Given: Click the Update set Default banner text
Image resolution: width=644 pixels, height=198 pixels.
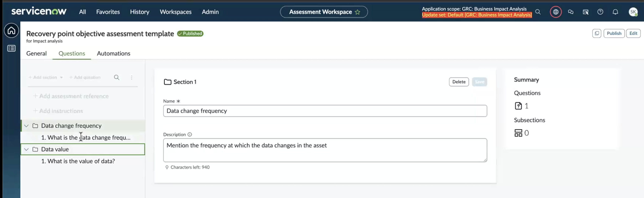Looking at the screenshot, I should 477,15.
